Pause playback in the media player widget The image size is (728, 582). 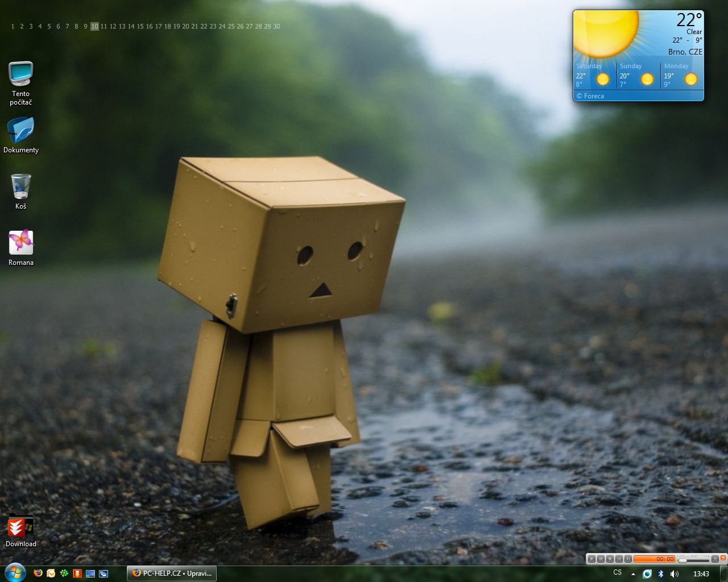coord(601,559)
